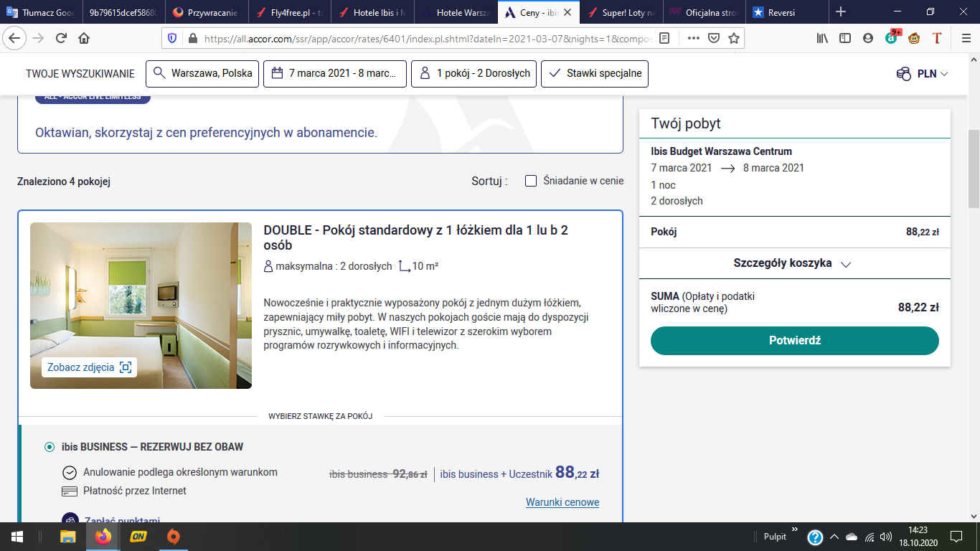Open the PLN currency dropdown
Viewport: 980px width, 551px height.
[x=922, y=74]
